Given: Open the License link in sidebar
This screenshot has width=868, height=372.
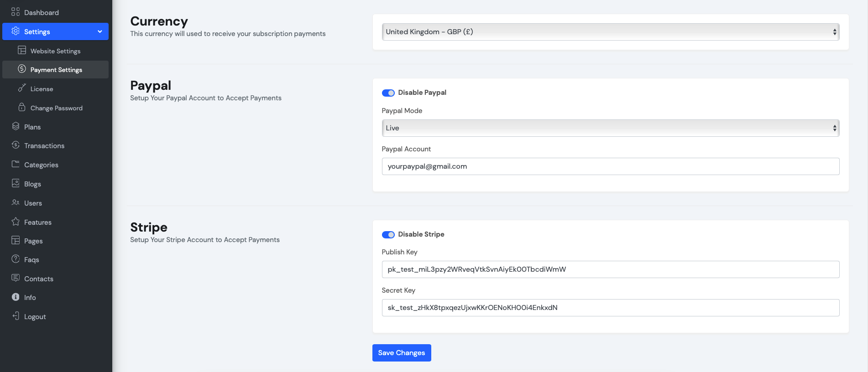Looking at the screenshot, I should pyautogui.click(x=42, y=89).
